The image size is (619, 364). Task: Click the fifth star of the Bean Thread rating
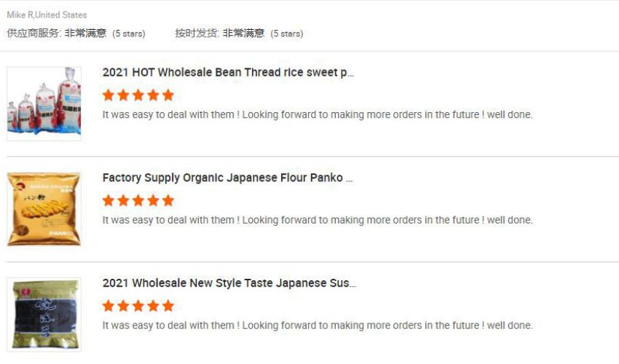click(168, 95)
